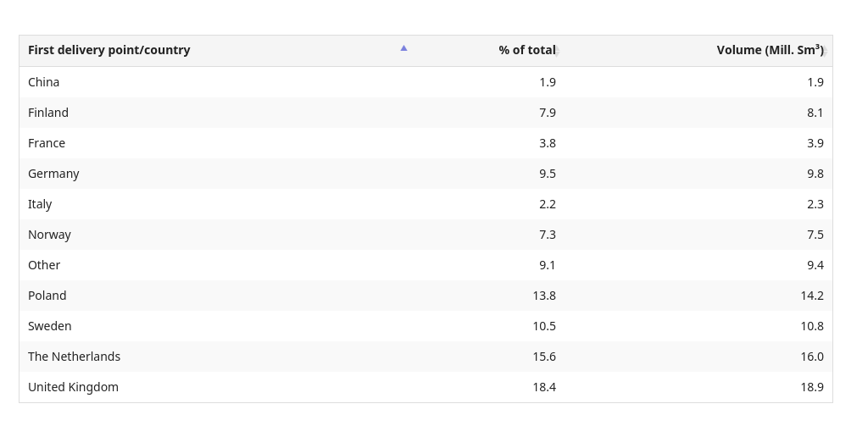Image resolution: width=868 pixels, height=437 pixels.
Task: Click United Kingdom's 18.4 percent value
Action: (544, 387)
